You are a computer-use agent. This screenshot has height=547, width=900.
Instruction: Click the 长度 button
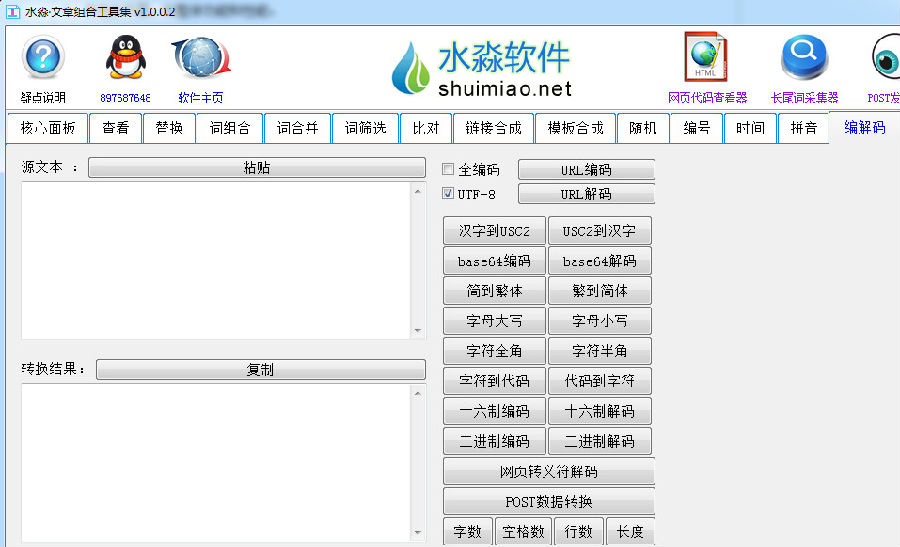(630, 532)
